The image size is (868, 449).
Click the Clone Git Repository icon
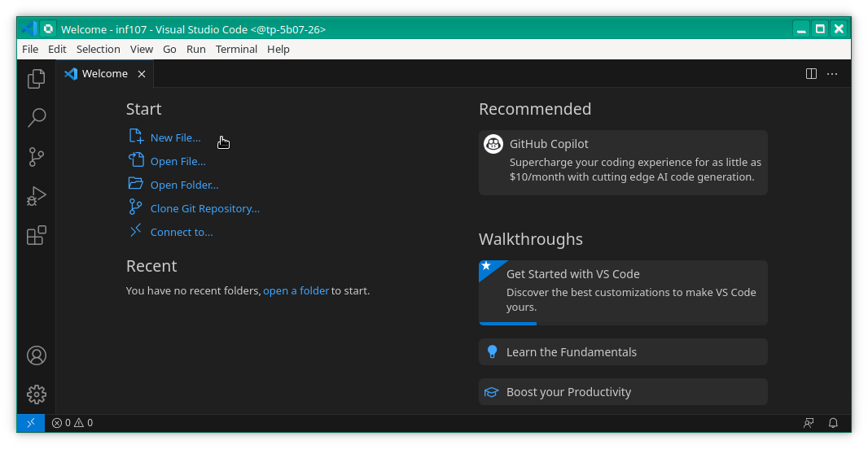(x=136, y=207)
